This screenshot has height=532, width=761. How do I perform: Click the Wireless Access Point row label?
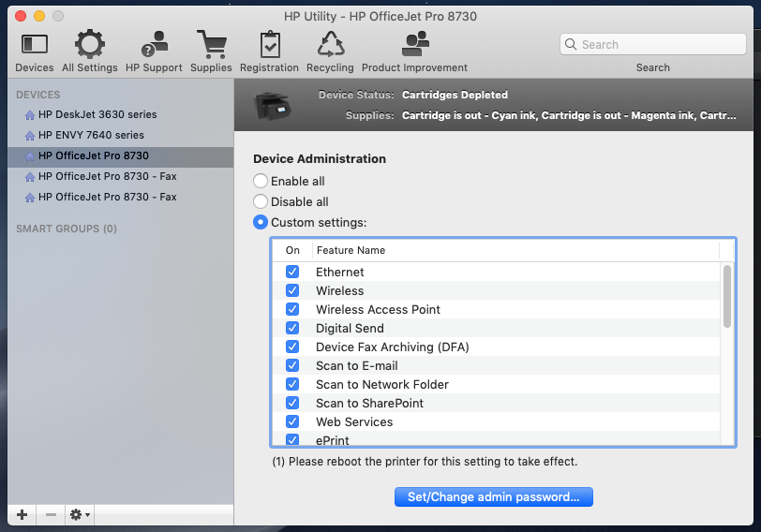[378, 309]
